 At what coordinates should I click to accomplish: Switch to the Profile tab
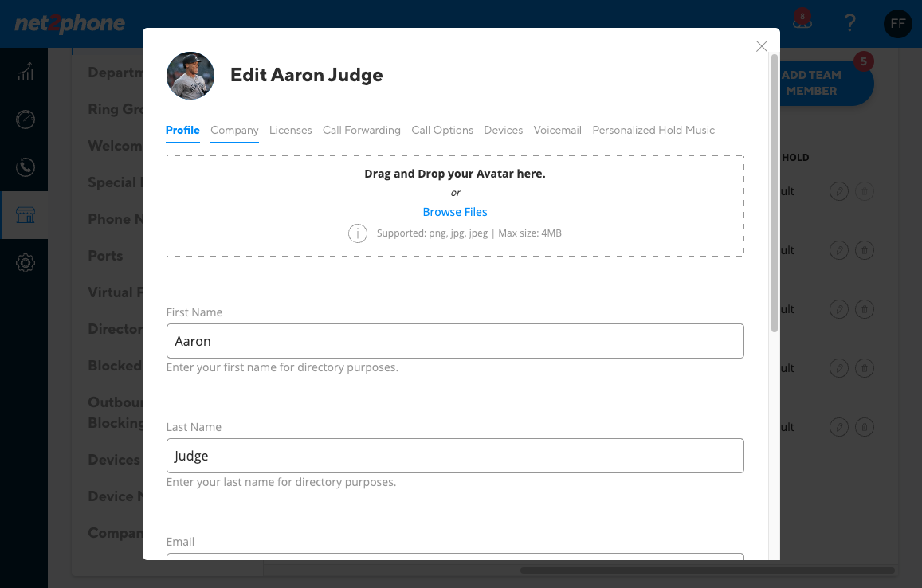(x=182, y=130)
